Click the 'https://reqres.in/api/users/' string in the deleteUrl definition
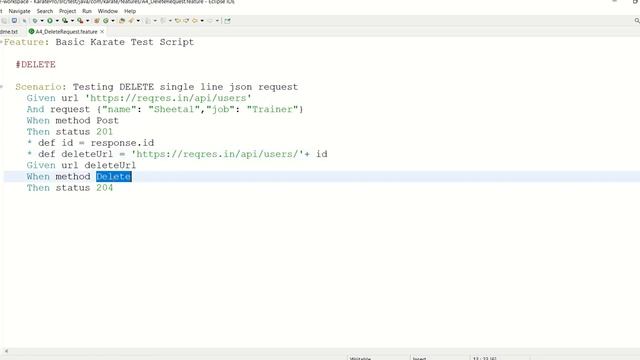This screenshot has width=640, height=360. coord(218,154)
